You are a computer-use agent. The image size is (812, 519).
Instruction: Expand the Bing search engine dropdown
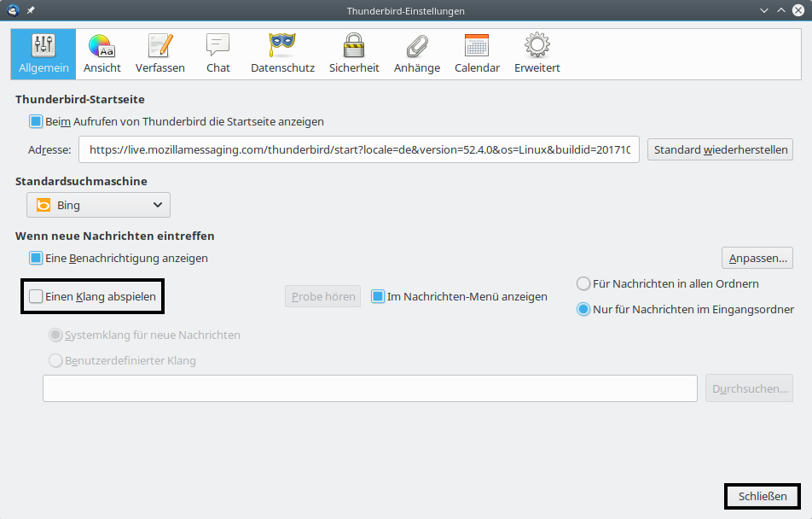click(98, 205)
